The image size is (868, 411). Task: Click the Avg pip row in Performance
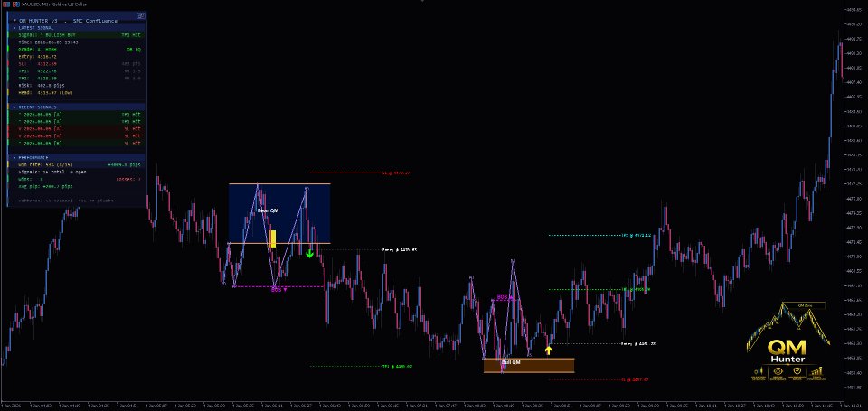pos(77,186)
